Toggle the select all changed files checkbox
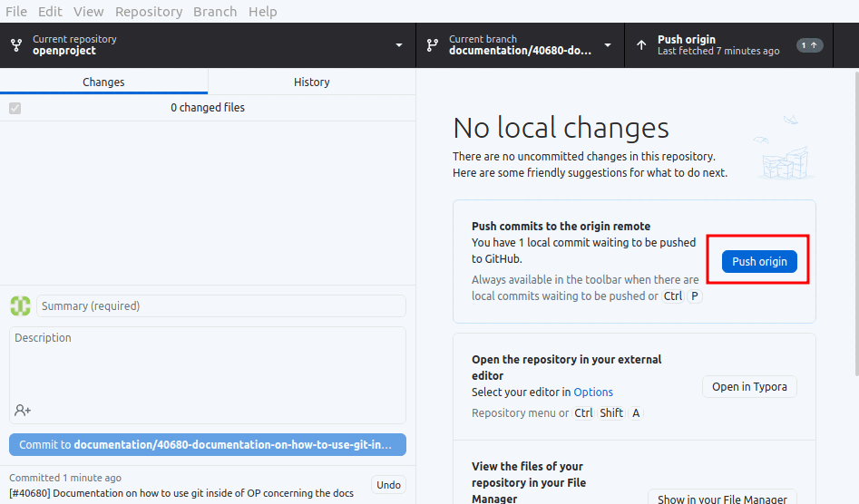This screenshot has width=859, height=504. (x=15, y=108)
